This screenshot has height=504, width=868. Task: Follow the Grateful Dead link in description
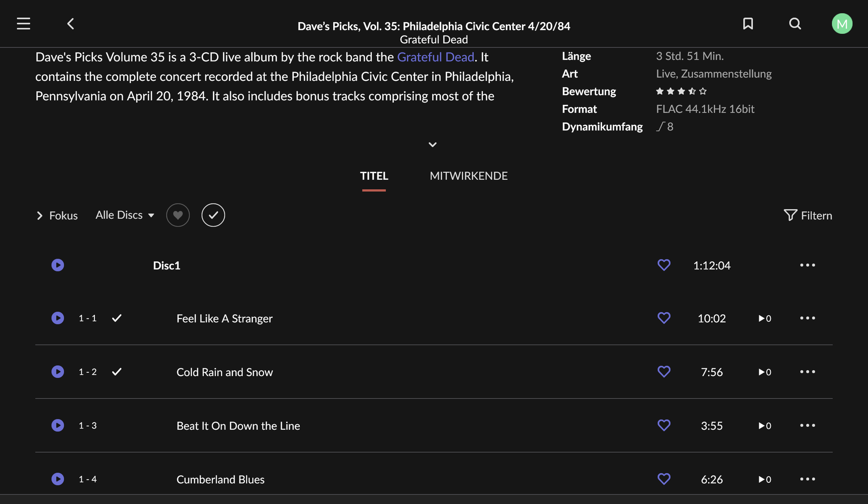pyautogui.click(x=435, y=57)
